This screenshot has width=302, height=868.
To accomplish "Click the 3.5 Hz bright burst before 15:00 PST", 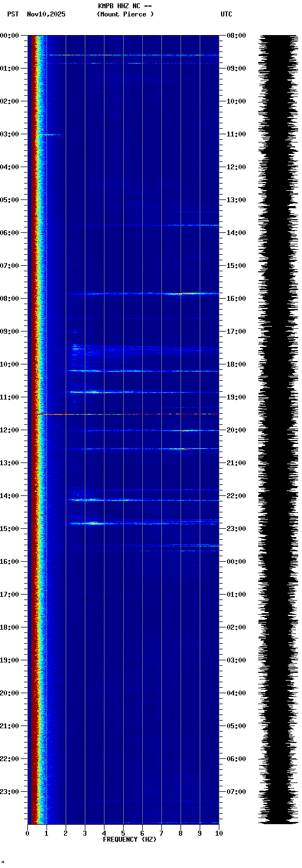I will pos(95,523).
